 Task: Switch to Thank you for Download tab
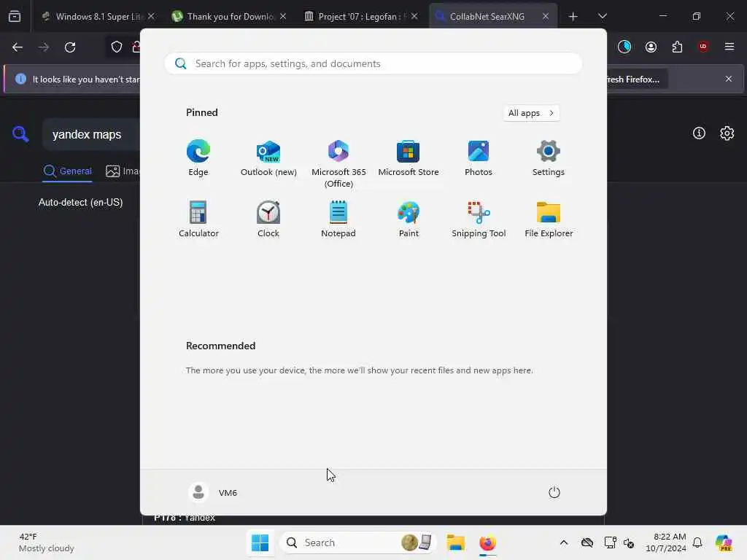[230, 16]
